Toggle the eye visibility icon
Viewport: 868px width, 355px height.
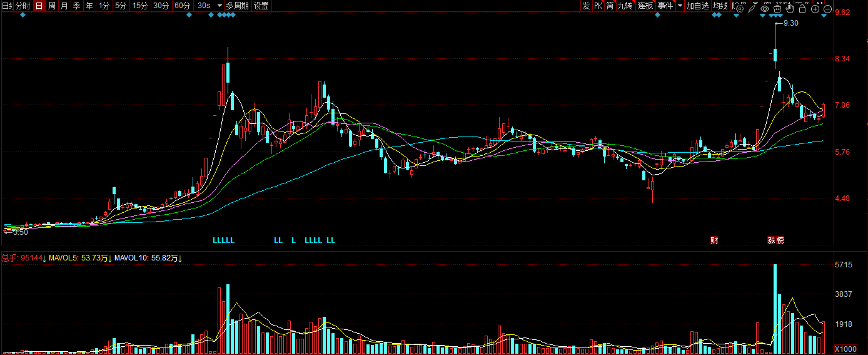[764, 9]
